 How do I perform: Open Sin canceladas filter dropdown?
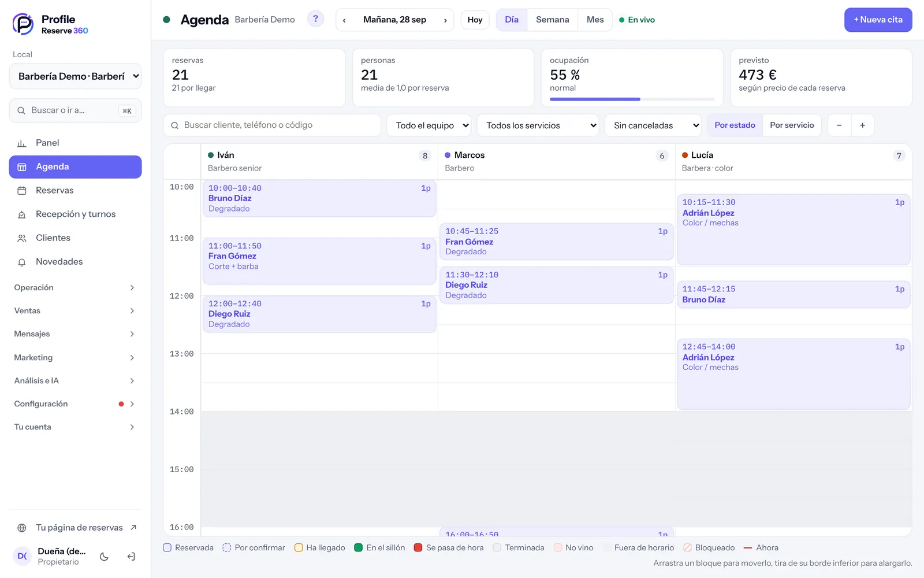653,125
